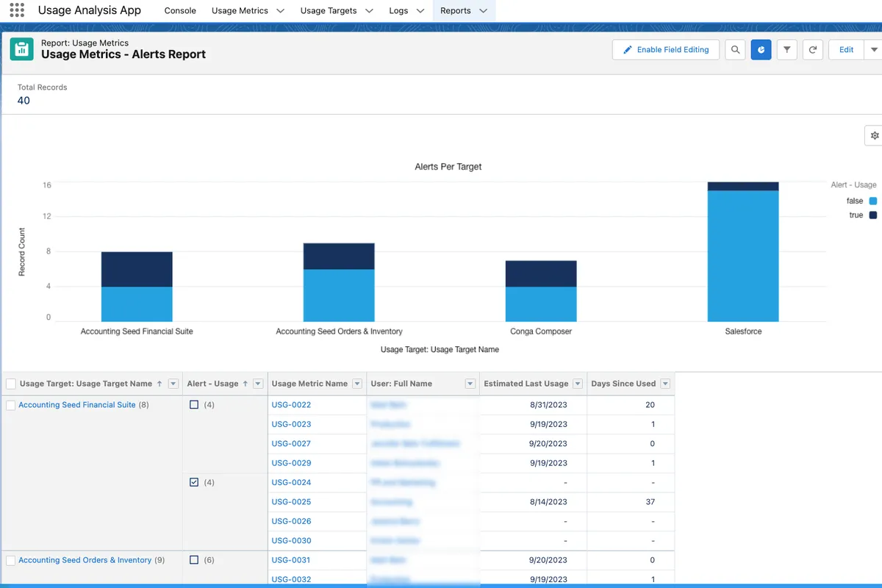Click the Alerts Per Target chart title
Image resolution: width=882 pixels, height=588 pixels.
pyautogui.click(x=448, y=167)
